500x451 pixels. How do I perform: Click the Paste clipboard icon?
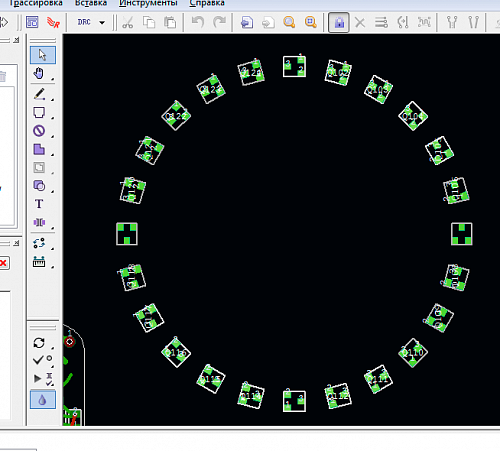170,22
